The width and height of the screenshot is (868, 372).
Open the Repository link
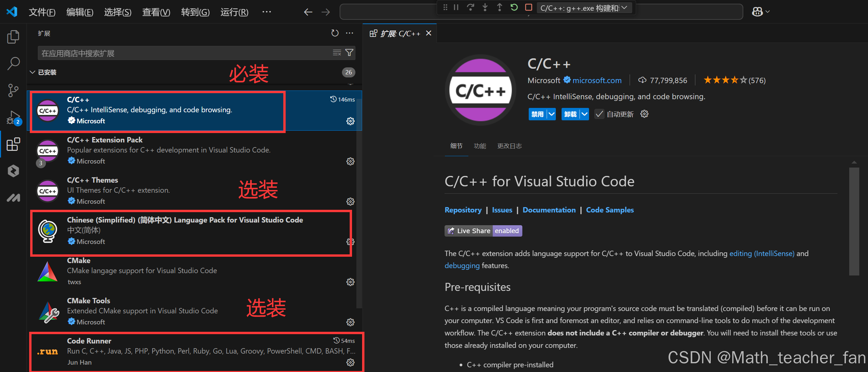(463, 210)
